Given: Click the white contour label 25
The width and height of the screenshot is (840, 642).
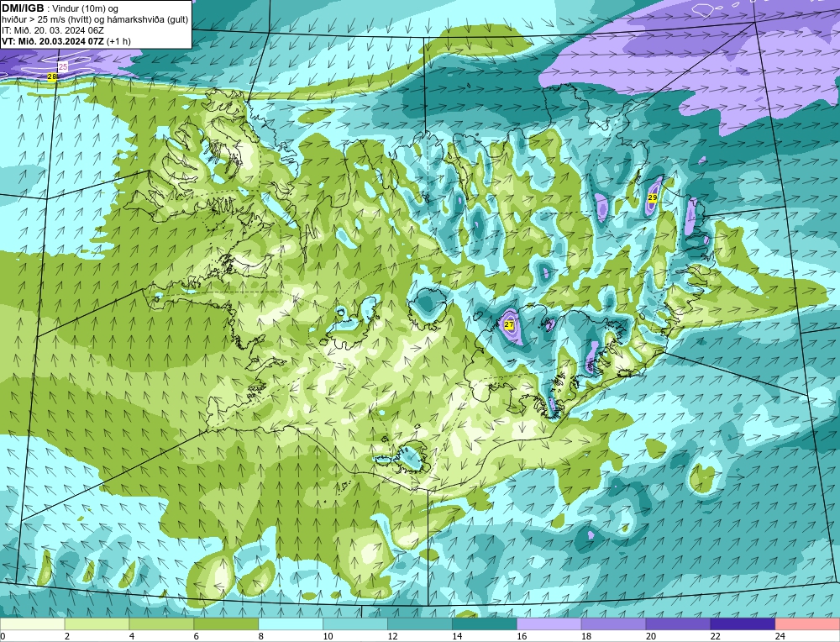Looking at the screenshot, I should 63,67.
